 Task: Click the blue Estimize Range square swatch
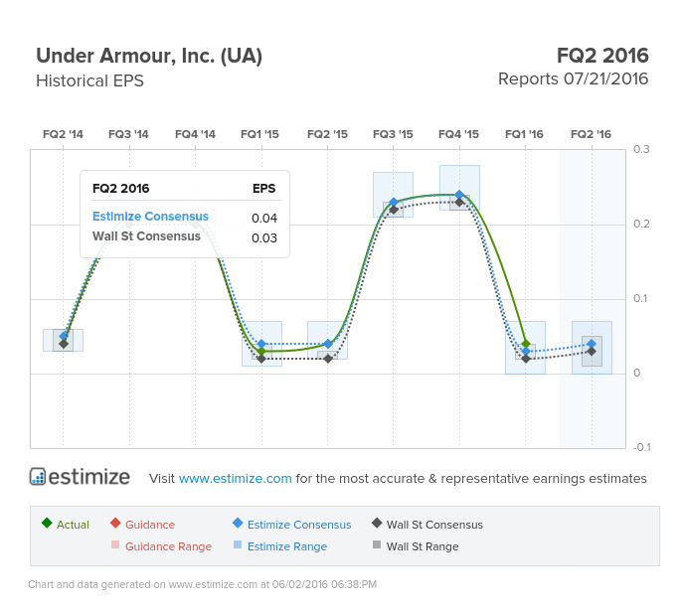[238, 544]
